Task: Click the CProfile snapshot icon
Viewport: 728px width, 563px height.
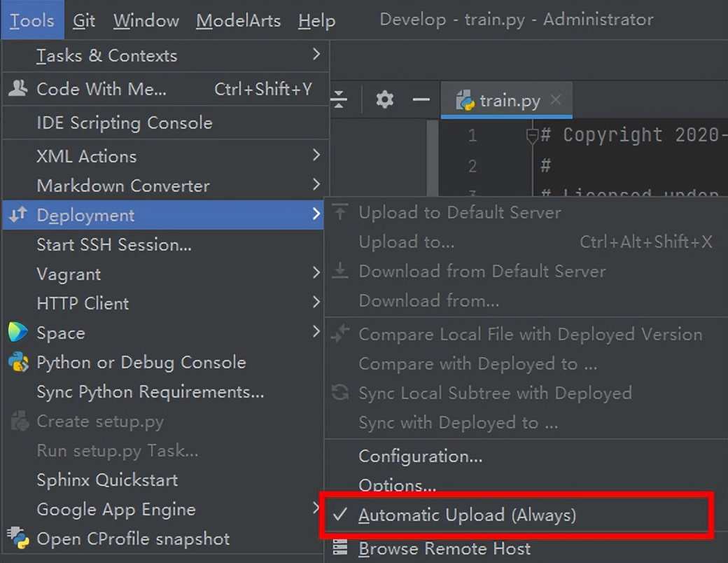Action: [x=18, y=538]
